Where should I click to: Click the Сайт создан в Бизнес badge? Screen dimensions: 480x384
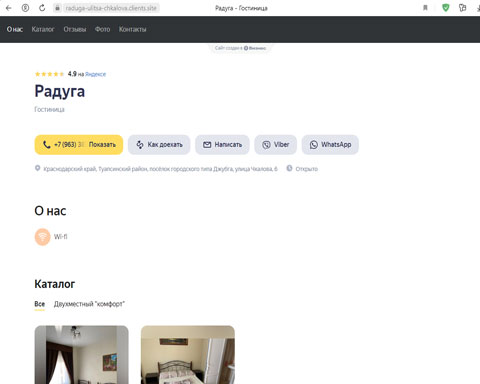pyautogui.click(x=240, y=48)
